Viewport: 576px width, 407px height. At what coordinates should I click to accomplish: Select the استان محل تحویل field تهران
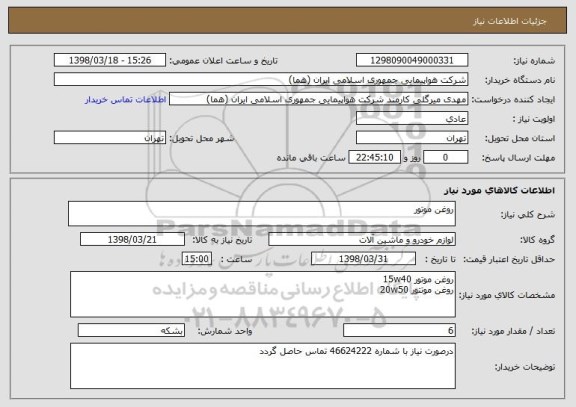coord(412,138)
